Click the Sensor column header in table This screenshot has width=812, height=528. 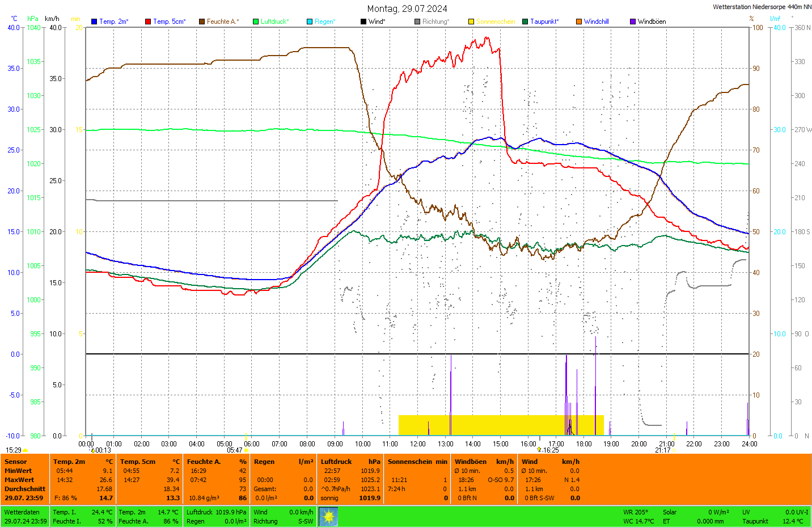[16, 462]
